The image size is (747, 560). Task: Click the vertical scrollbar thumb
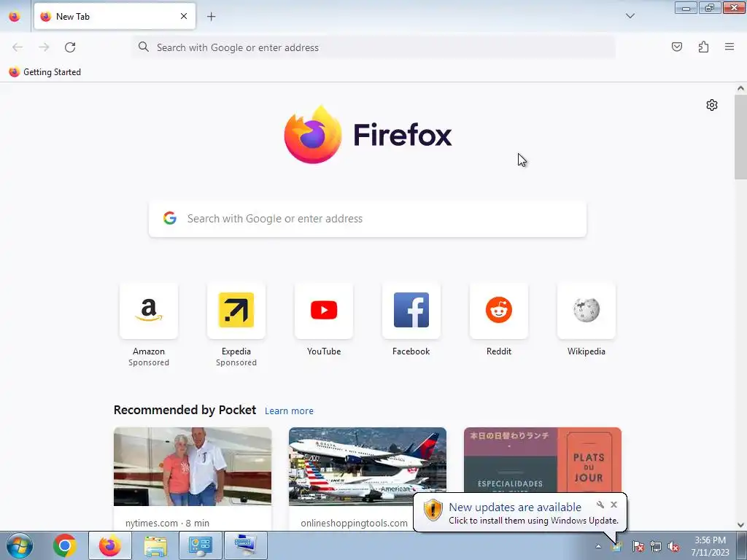coord(740,137)
